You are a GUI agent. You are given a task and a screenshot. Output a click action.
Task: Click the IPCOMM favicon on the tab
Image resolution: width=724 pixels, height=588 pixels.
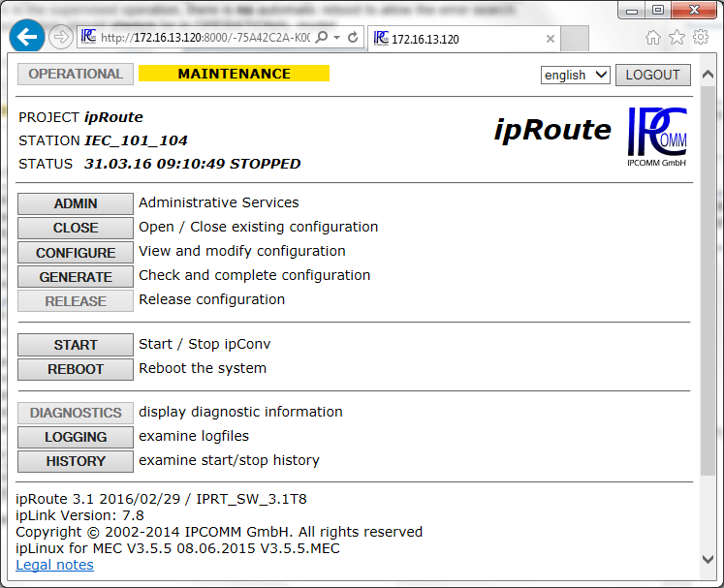click(x=381, y=39)
